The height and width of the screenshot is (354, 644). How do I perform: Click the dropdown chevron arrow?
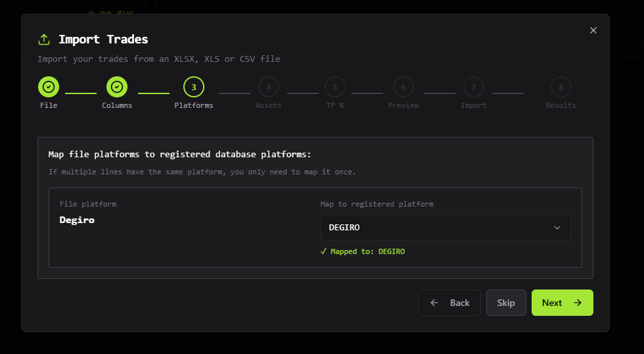pos(557,228)
